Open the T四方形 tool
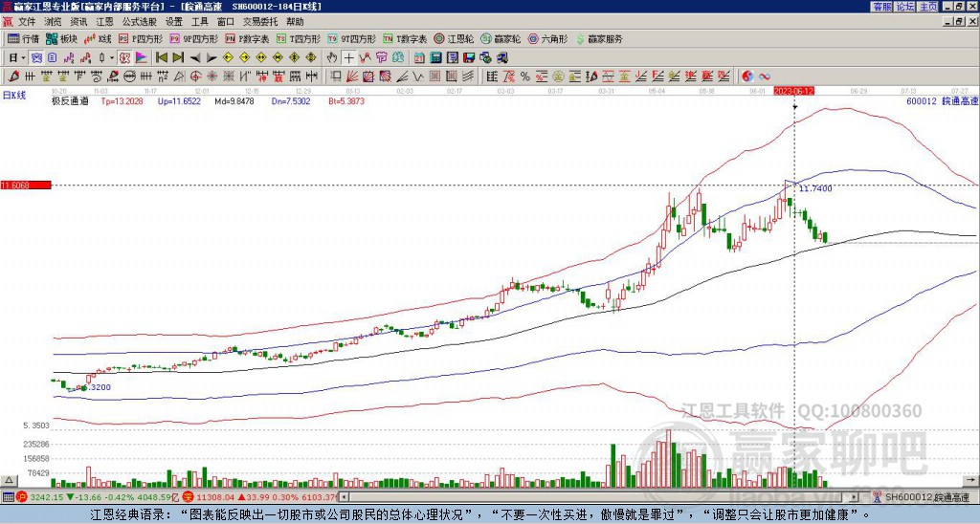The image size is (980, 524). coord(299,38)
